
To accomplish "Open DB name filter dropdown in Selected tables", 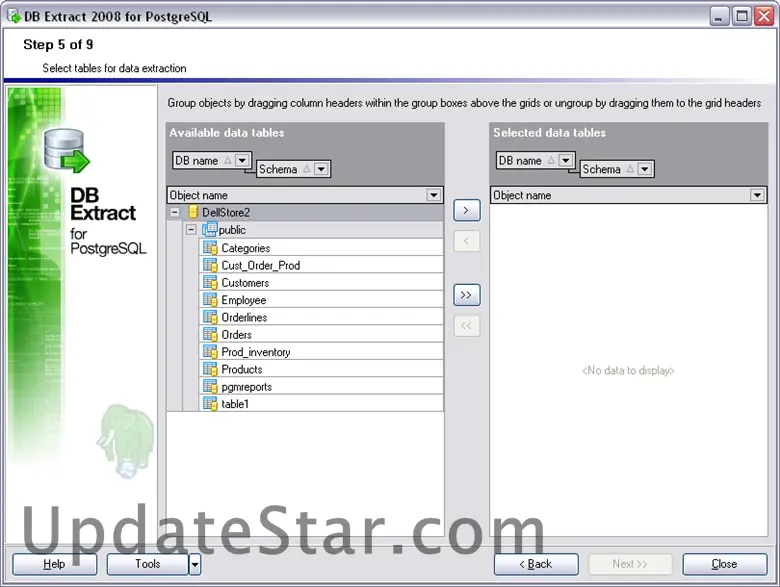I will (x=565, y=160).
